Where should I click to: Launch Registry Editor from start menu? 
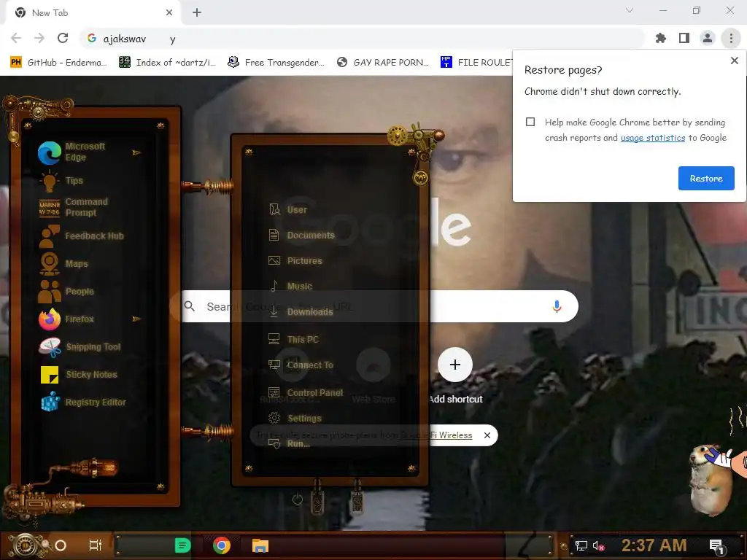coord(84,402)
